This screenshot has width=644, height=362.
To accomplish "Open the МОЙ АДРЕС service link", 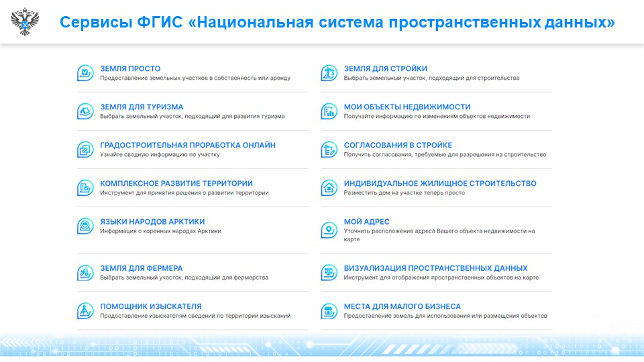I will [x=366, y=222].
